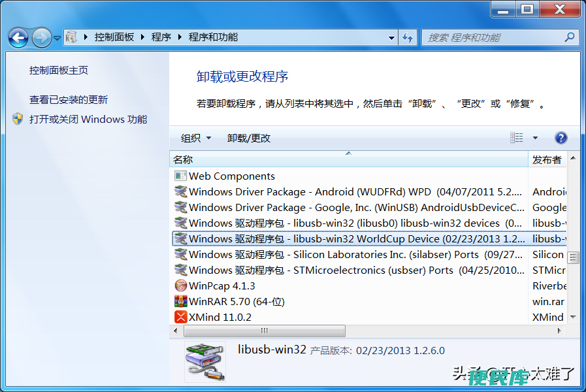Viewport: 586px width, 392px height.
Task: Select WinPcap 4.1.3 entry
Action: tap(222, 286)
